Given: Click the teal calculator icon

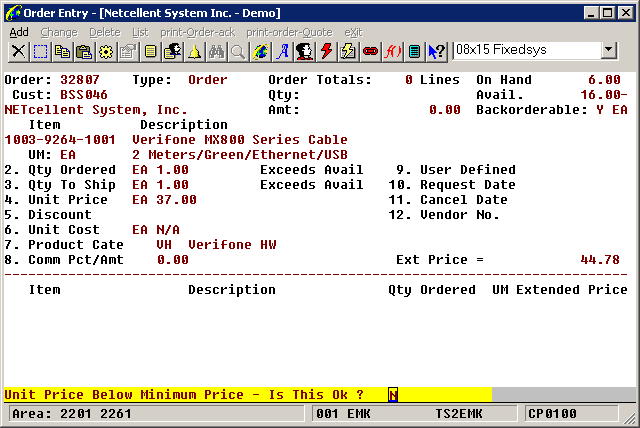Looking at the screenshot, I should 415,52.
